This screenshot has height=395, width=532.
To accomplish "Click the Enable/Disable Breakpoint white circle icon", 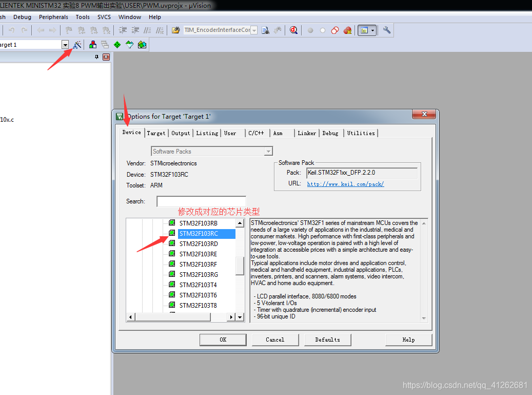I will (323, 30).
